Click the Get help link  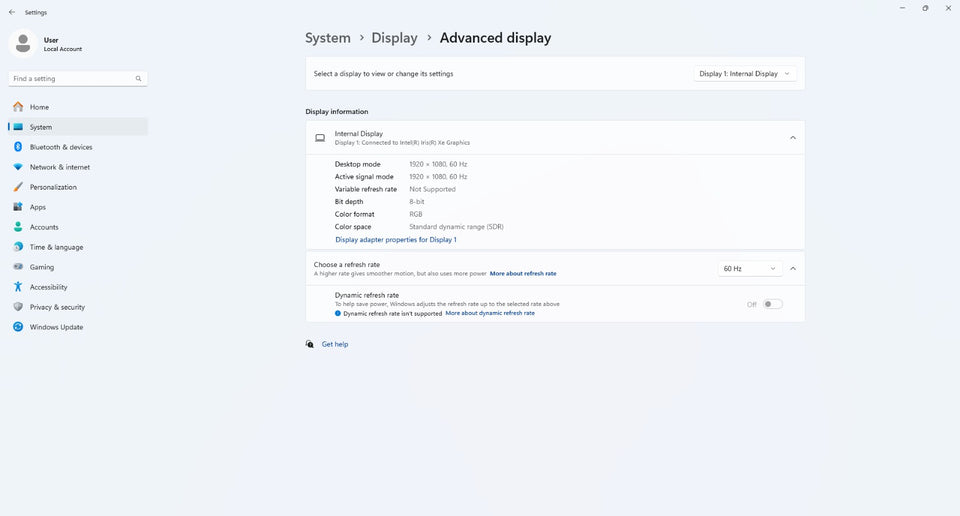click(335, 344)
